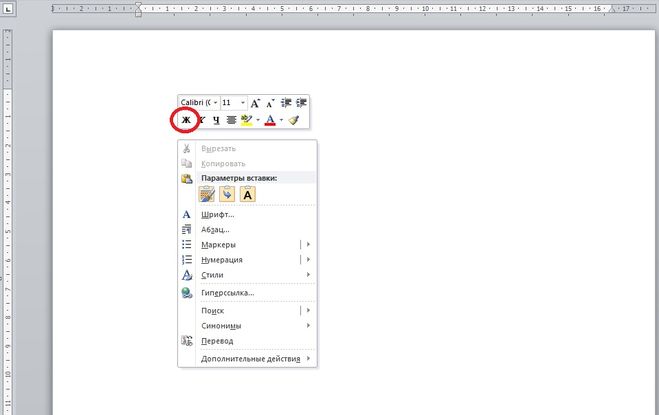Decrease paragraph indent in mini toolbar
The height and width of the screenshot is (415, 659).
tap(286, 103)
